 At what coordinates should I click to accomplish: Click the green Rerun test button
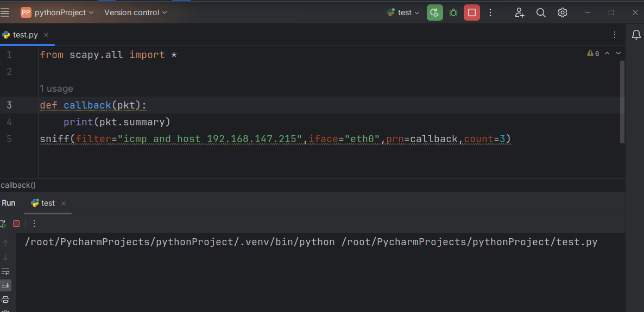[x=434, y=12]
